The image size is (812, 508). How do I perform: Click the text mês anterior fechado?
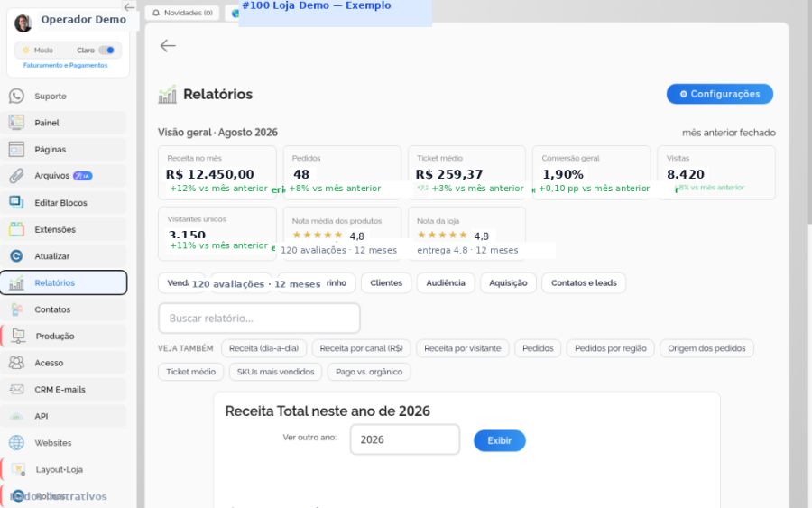[729, 133]
